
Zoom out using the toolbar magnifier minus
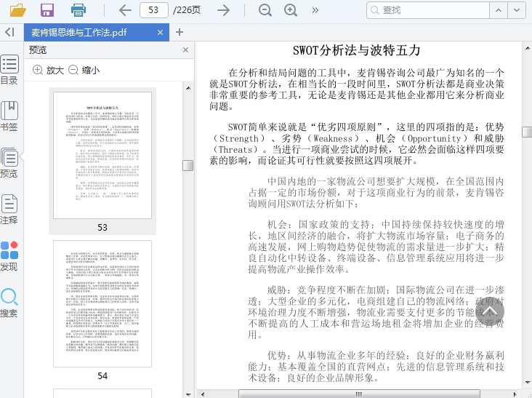pos(265,10)
